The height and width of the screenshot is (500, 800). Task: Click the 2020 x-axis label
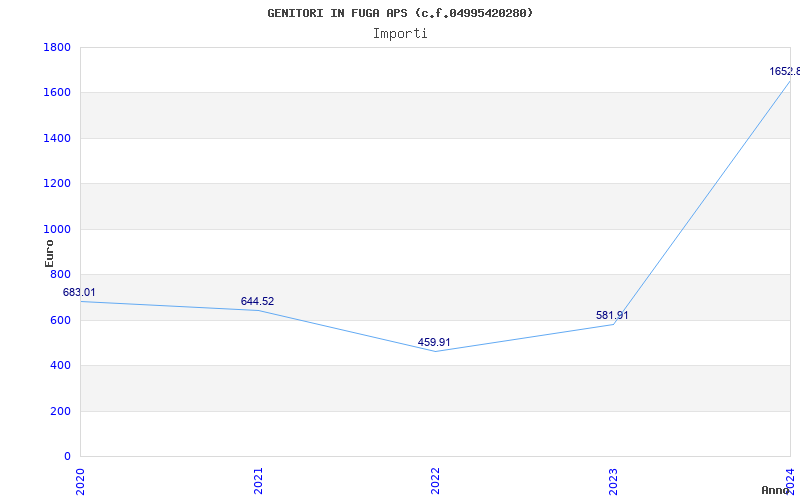[x=80, y=481]
